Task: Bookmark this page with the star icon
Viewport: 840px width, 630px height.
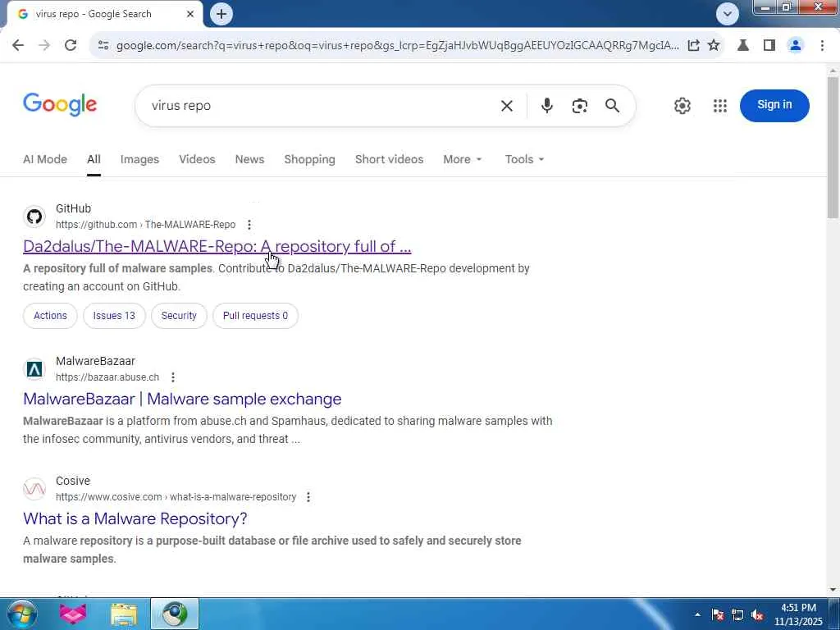Action: 714,46
